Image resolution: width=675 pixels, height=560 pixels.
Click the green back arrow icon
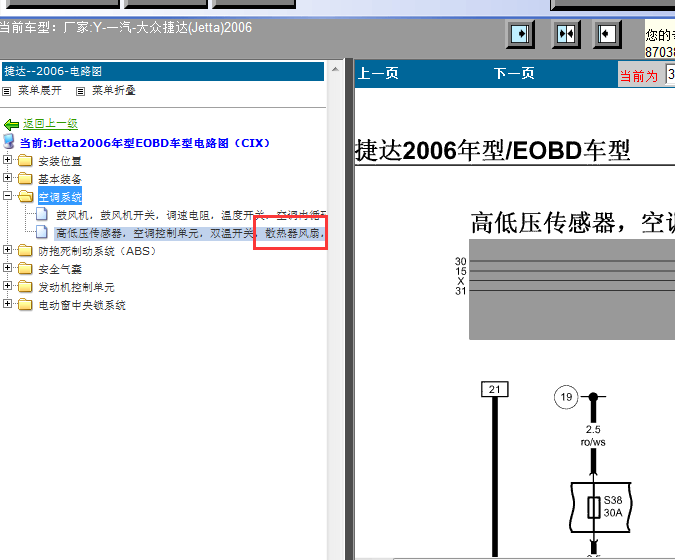[11, 125]
